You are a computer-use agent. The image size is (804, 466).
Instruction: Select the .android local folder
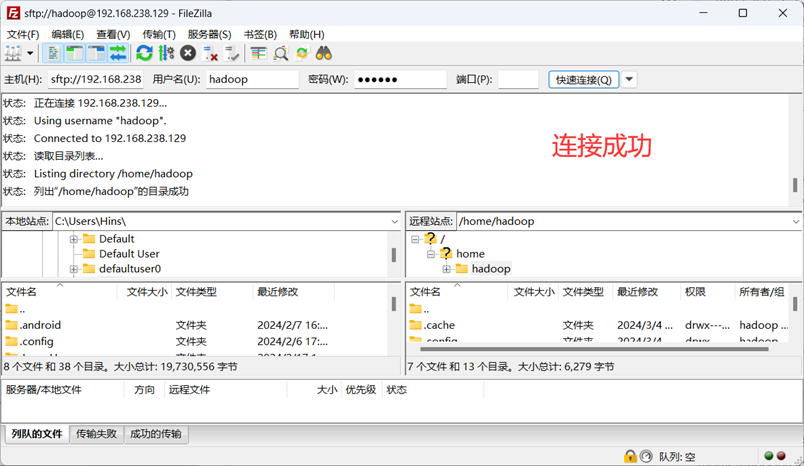click(40, 325)
